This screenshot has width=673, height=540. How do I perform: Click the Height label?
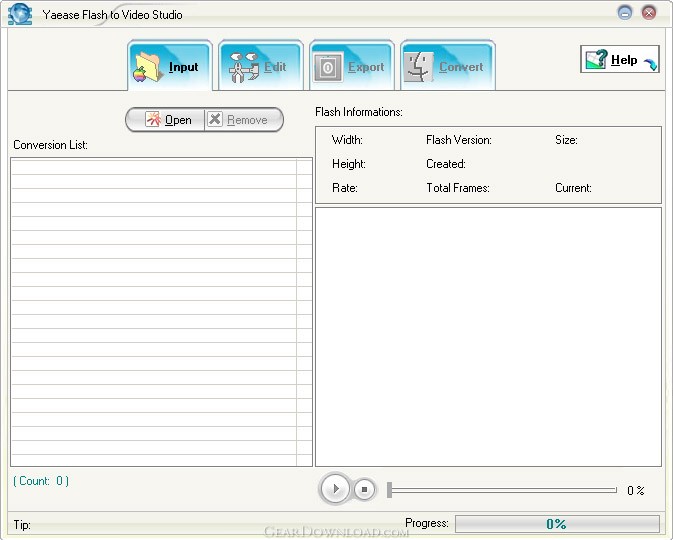(349, 164)
